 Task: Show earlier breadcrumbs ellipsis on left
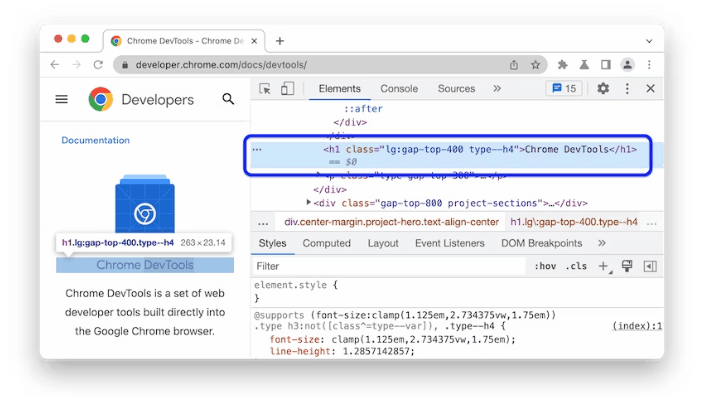263,223
